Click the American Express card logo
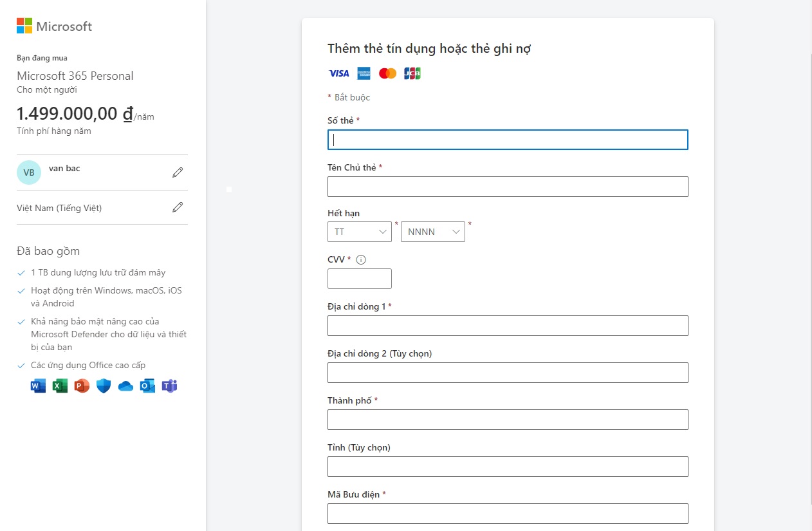Image resolution: width=812 pixels, height=531 pixels. [364, 73]
